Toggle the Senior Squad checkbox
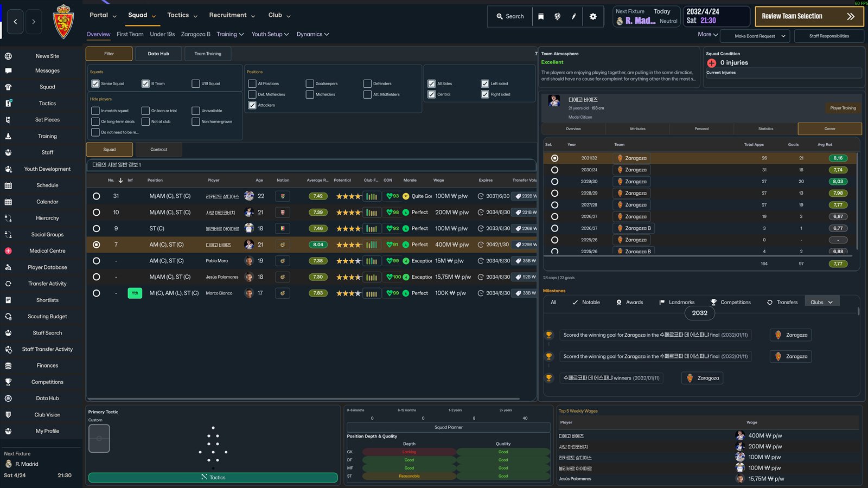 pyautogui.click(x=95, y=84)
